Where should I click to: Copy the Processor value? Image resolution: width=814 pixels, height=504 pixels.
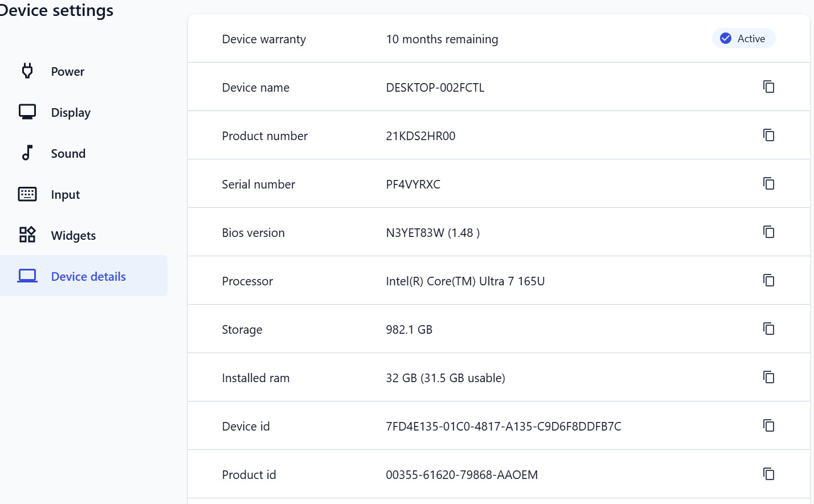768,280
